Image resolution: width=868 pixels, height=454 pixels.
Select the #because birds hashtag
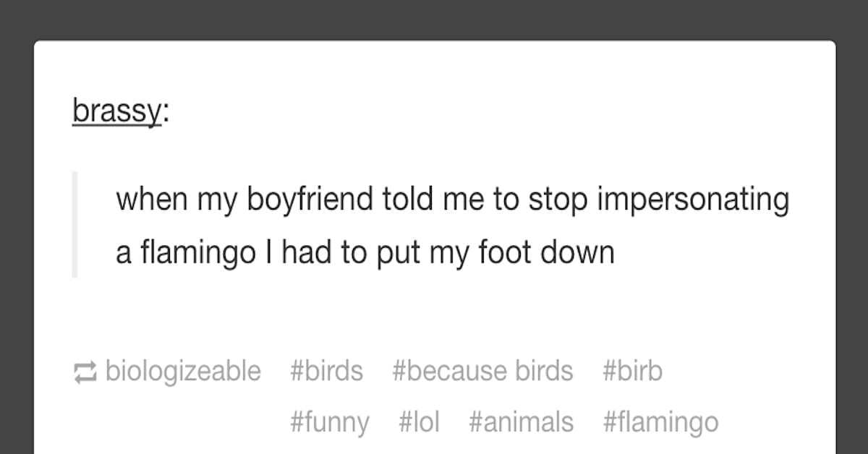click(482, 371)
